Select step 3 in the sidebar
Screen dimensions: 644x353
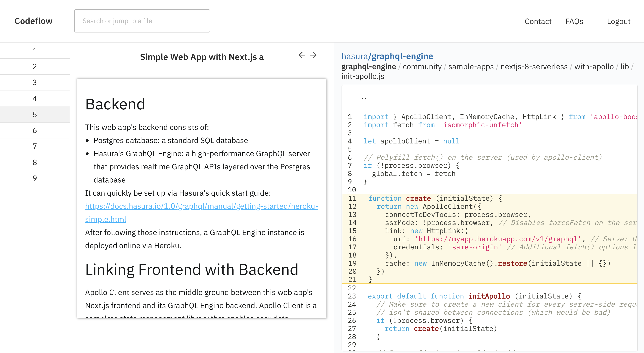click(x=35, y=82)
